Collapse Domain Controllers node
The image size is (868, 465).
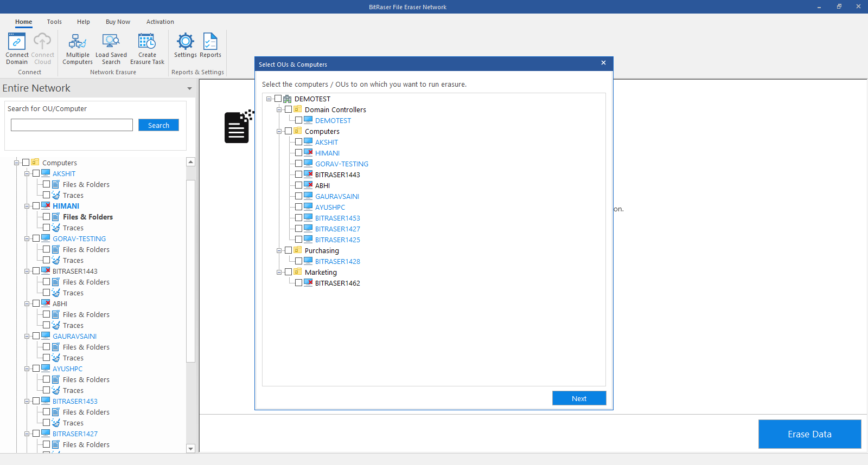(279, 109)
